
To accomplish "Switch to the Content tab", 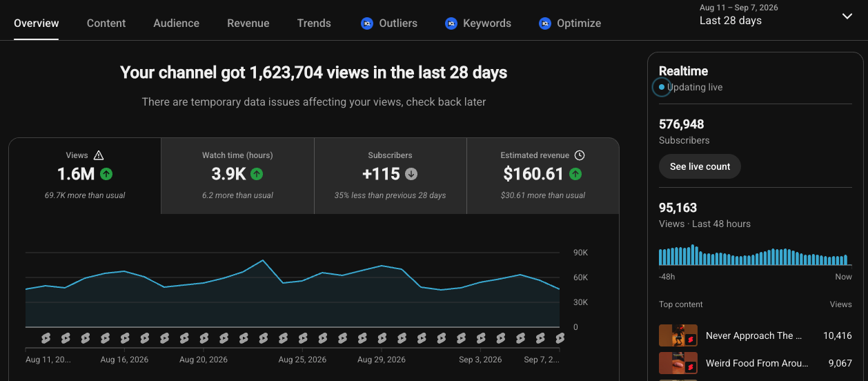I will point(106,23).
